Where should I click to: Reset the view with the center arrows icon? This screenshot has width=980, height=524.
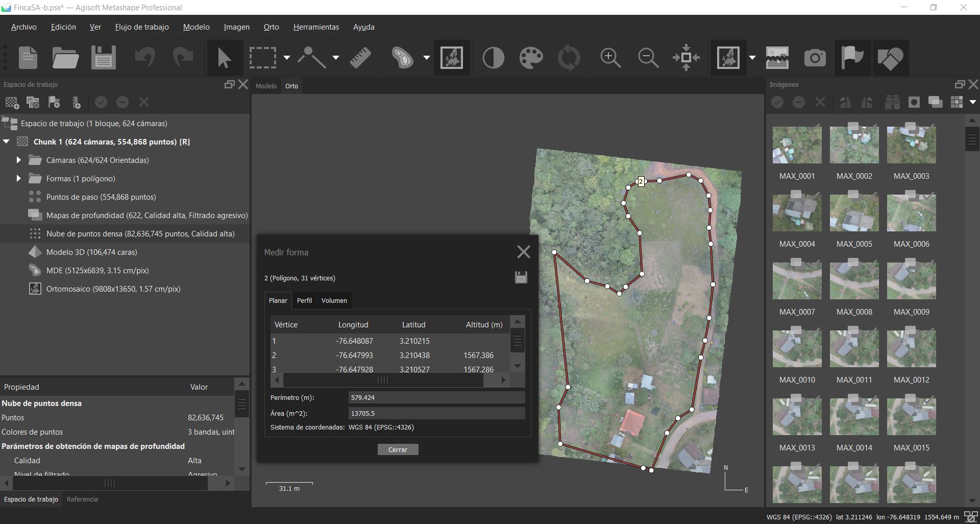[687, 58]
